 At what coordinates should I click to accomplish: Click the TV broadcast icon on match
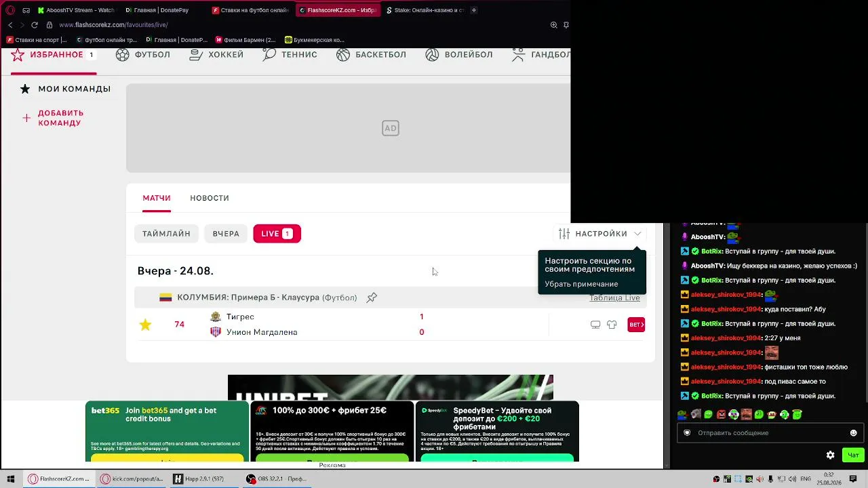coord(595,325)
